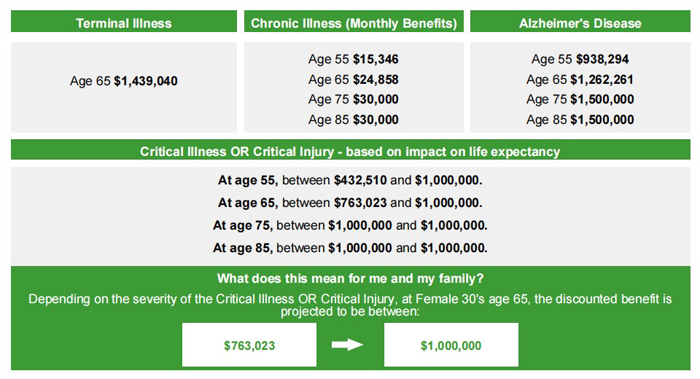Click Alzheimer's Age 85 $1,500,000
Image resolution: width=700 pixels, height=379 pixels.
coord(580,120)
